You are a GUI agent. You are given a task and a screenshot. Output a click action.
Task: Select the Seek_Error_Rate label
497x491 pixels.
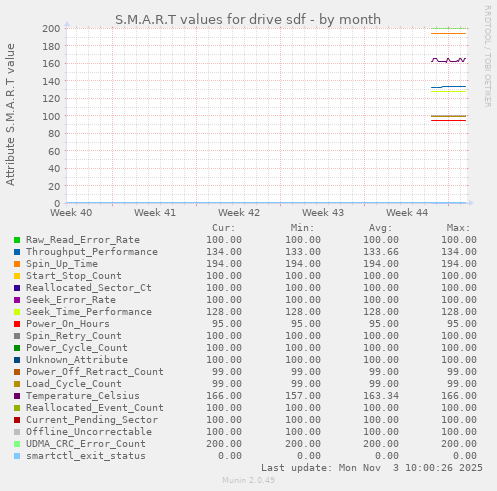(x=71, y=300)
